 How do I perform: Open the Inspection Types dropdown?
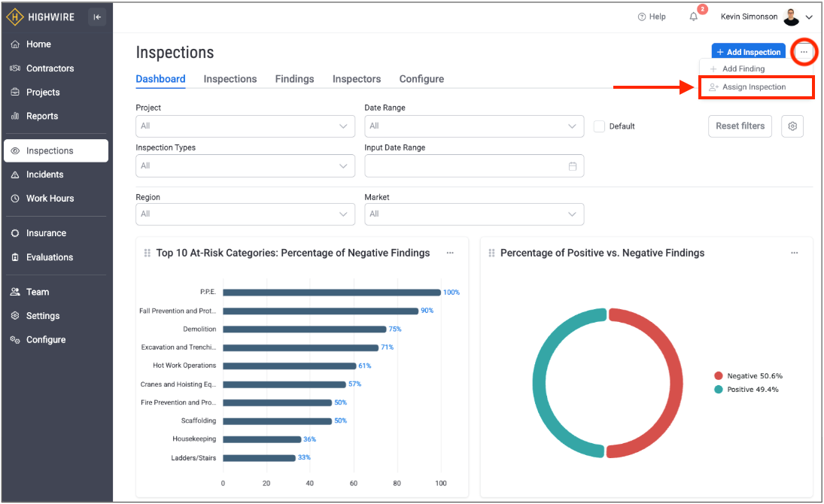pos(245,166)
